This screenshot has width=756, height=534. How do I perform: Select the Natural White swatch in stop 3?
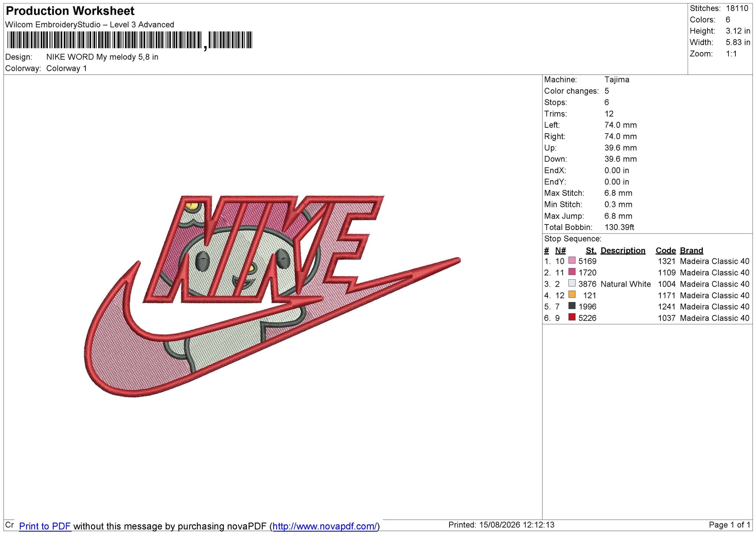click(571, 283)
